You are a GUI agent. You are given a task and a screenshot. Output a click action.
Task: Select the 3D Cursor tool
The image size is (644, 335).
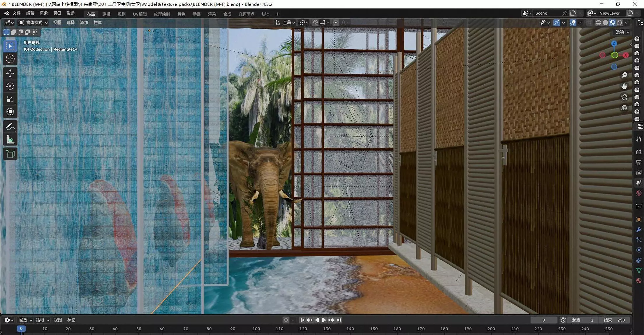(10, 59)
